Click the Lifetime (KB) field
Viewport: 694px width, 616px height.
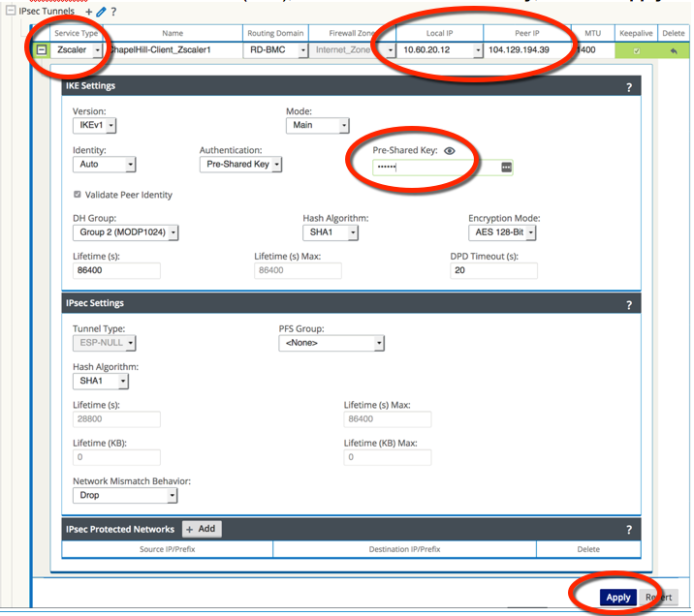point(116,457)
